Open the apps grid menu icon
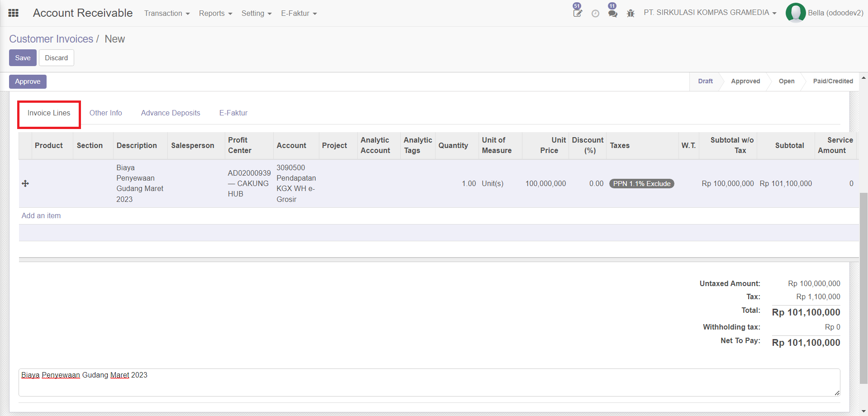The height and width of the screenshot is (416, 868). coord(14,13)
